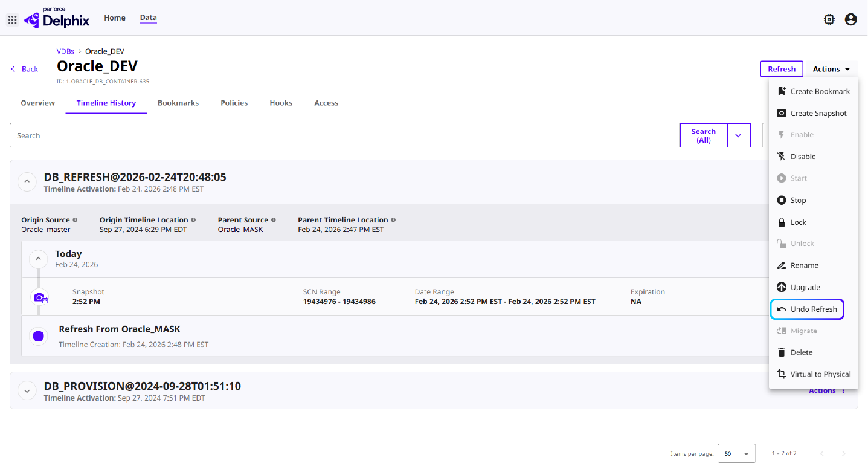The image size is (868, 466).
Task: Expand the DB_PROVISION timeline section
Action: coord(27,390)
